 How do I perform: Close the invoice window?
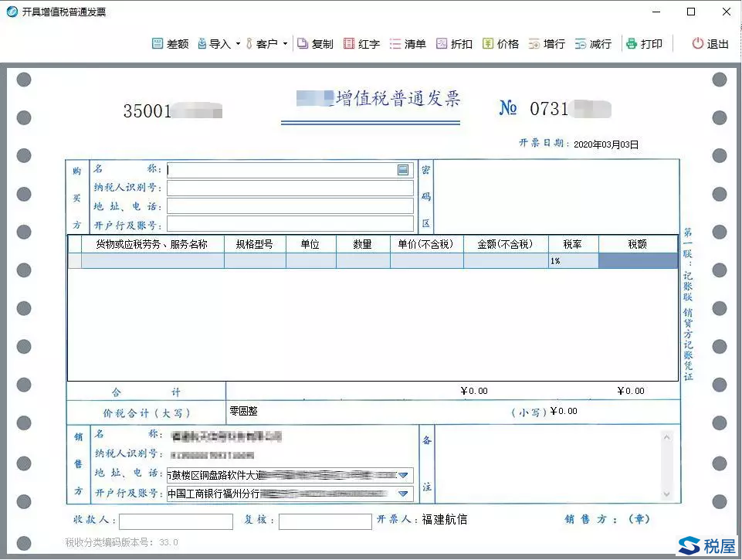(x=727, y=12)
